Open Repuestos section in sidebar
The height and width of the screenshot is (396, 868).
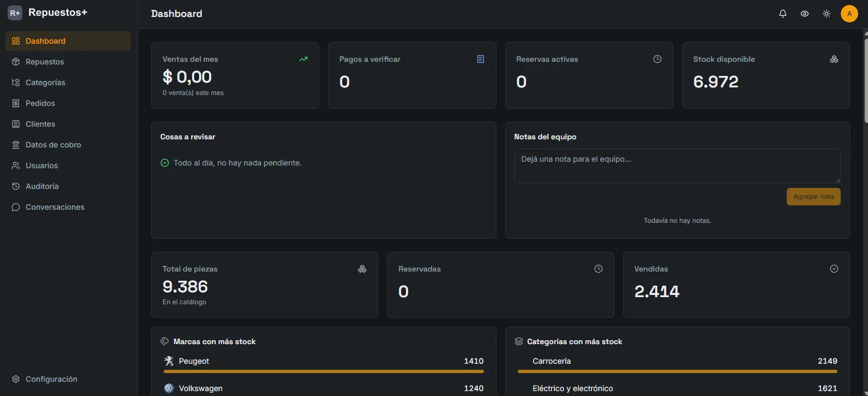68,62
